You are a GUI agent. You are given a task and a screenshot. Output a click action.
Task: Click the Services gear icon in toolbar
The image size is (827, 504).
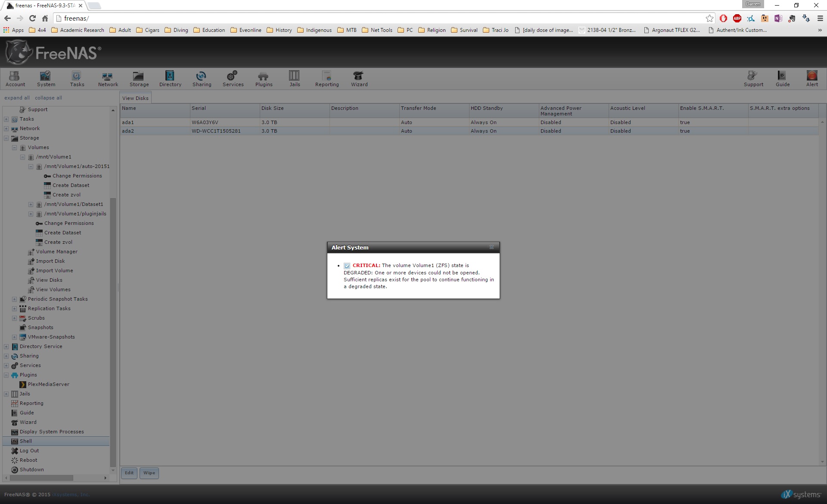pyautogui.click(x=233, y=79)
